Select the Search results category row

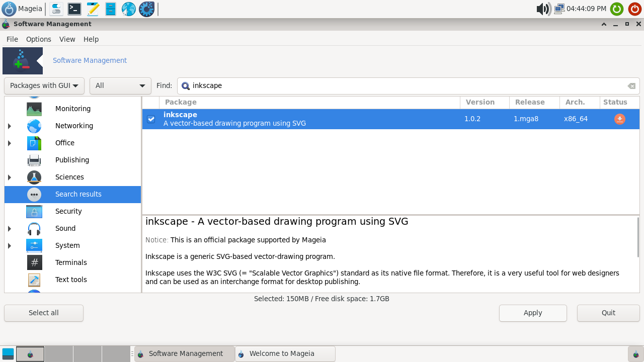tap(72, 194)
